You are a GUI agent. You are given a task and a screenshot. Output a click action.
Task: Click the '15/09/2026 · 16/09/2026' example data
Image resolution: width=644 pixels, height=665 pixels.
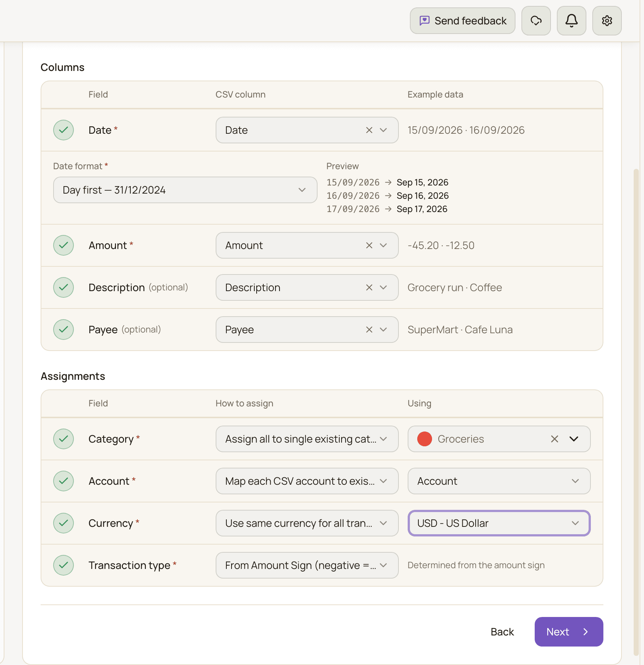[466, 130]
